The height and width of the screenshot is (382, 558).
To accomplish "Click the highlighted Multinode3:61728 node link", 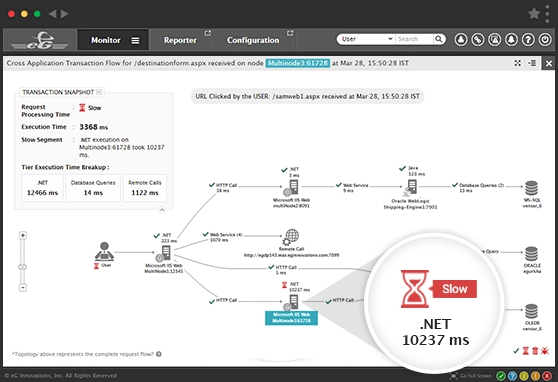I will (298, 63).
